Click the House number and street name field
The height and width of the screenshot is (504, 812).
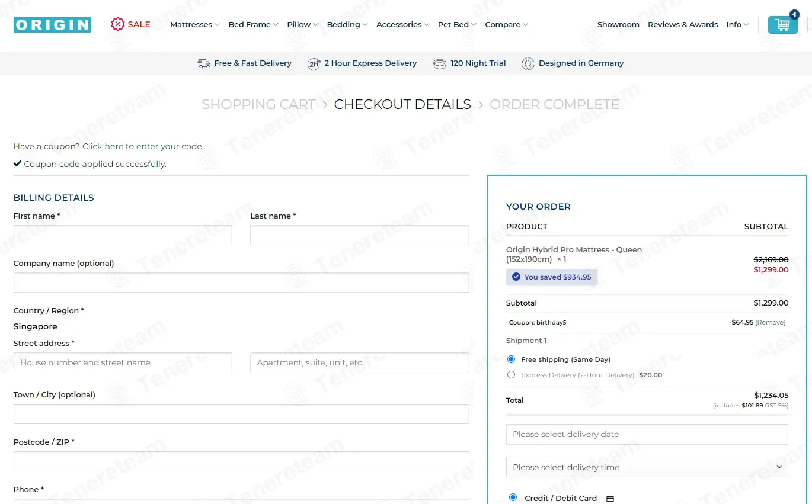[x=123, y=363]
